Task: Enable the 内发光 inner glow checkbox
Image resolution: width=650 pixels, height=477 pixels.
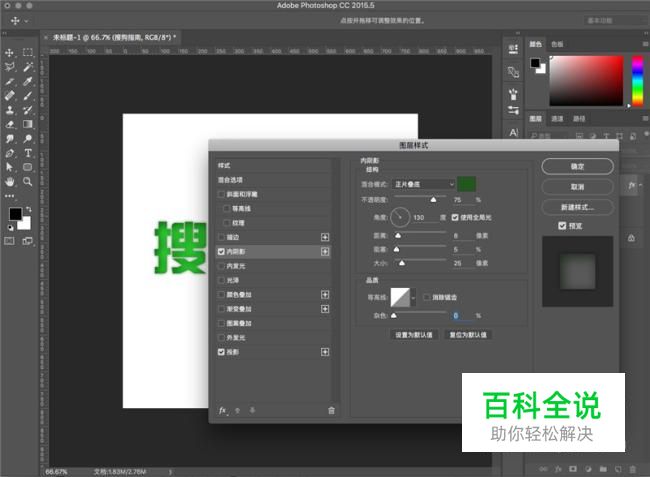Action: (x=221, y=266)
